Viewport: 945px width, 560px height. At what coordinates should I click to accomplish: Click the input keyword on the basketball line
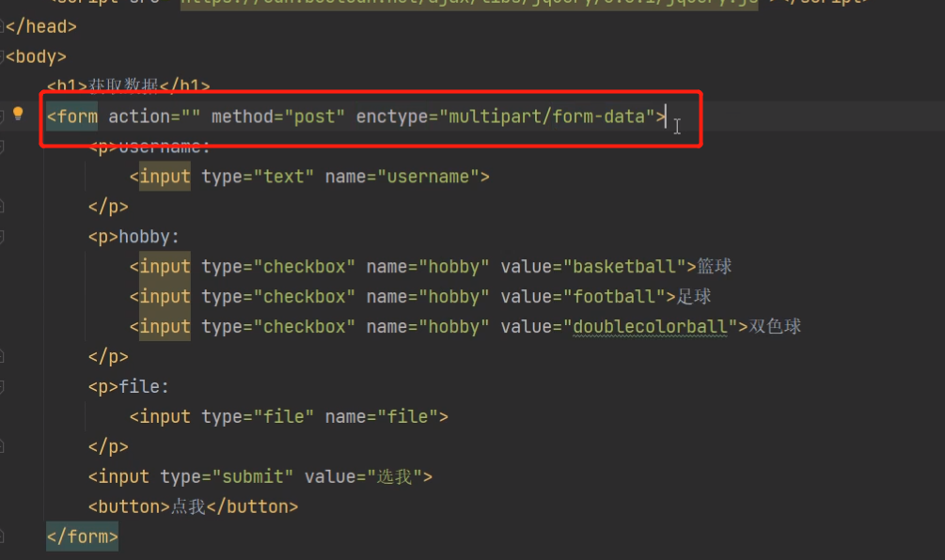pyautogui.click(x=165, y=267)
